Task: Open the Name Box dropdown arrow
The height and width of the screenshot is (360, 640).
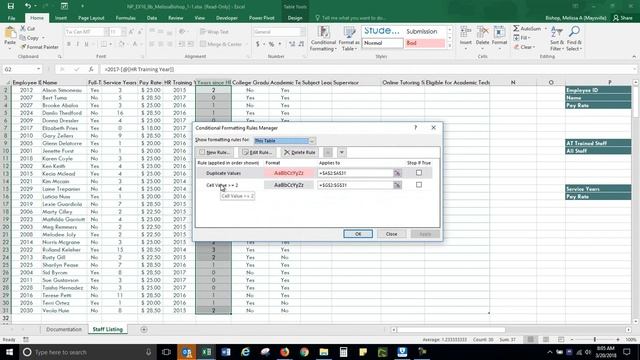Action: [x=38, y=69]
